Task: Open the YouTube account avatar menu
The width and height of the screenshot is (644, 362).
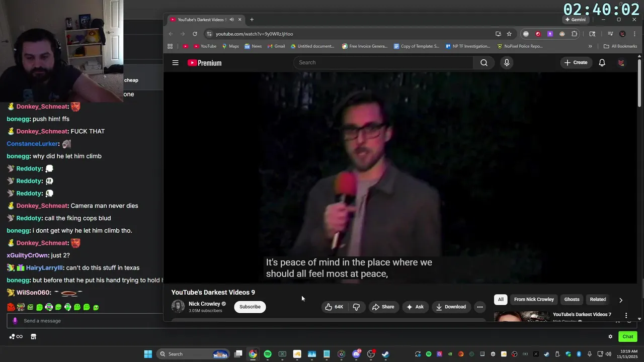Action: (x=621, y=63)
